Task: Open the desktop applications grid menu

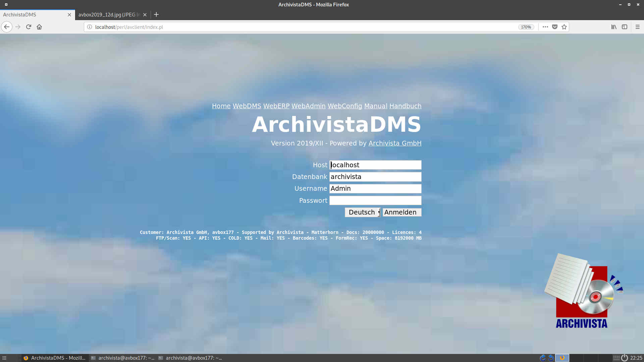Action: pyautogui.click(x=4, y=358)
